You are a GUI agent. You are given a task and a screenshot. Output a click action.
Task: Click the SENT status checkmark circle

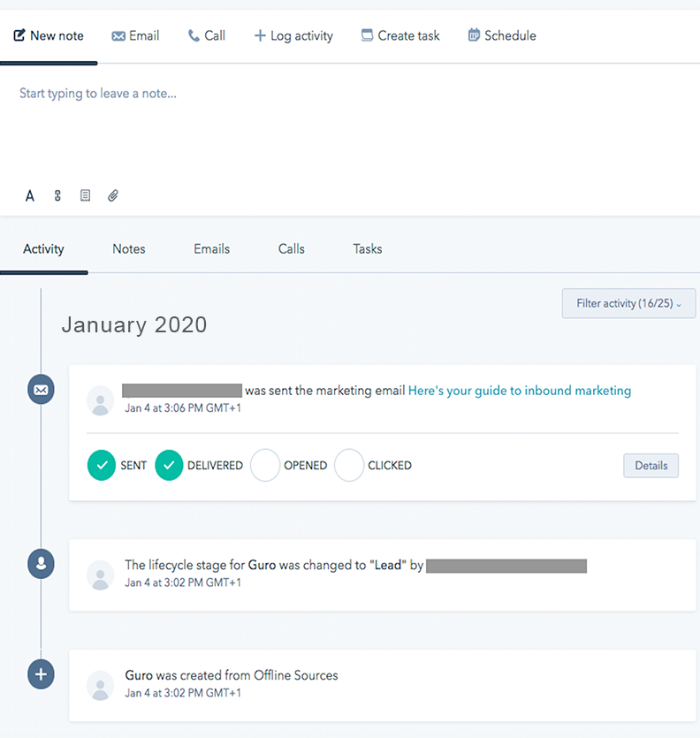click(103, 465)
